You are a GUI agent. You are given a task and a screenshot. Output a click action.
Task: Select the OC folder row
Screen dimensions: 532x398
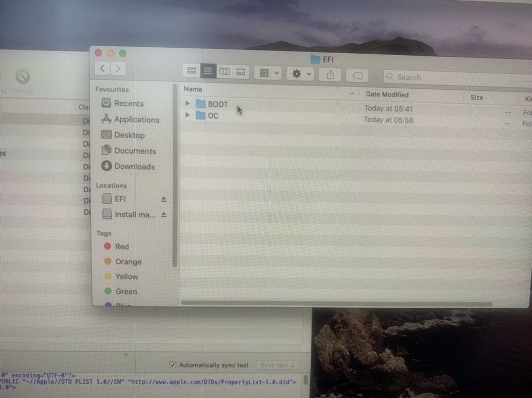point(355,118)
